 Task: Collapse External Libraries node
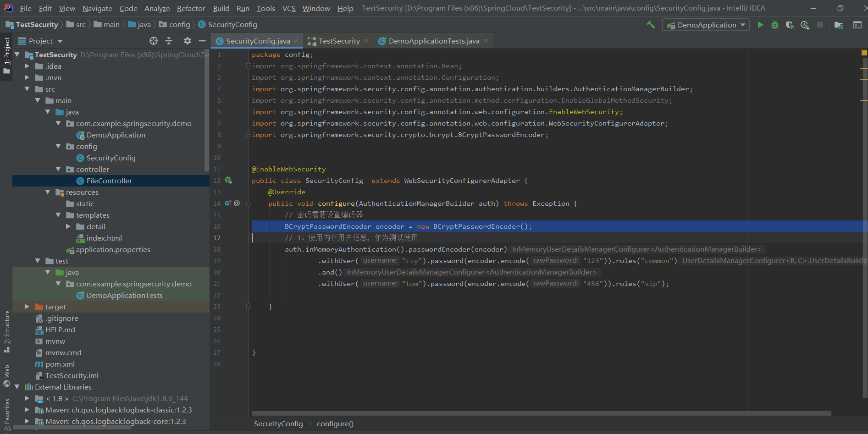pos(17,387)
